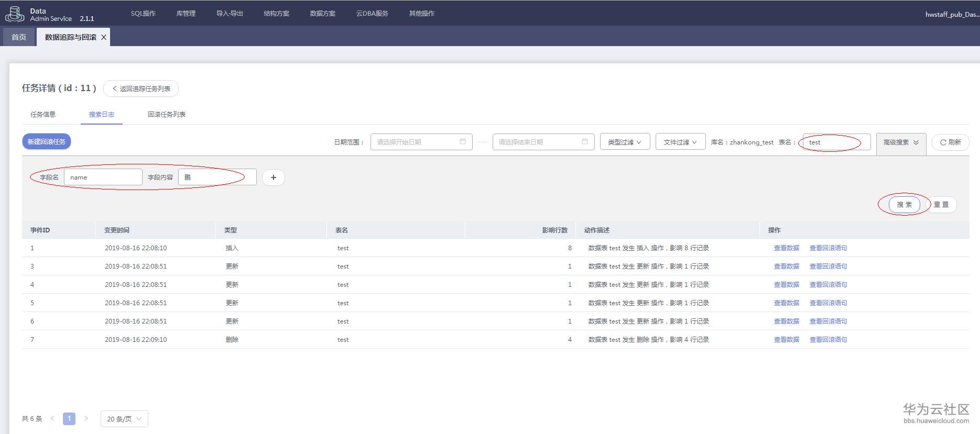Click the 字段名 input containing name
This screenshot has height=434, width=980.
click(103, 177)
